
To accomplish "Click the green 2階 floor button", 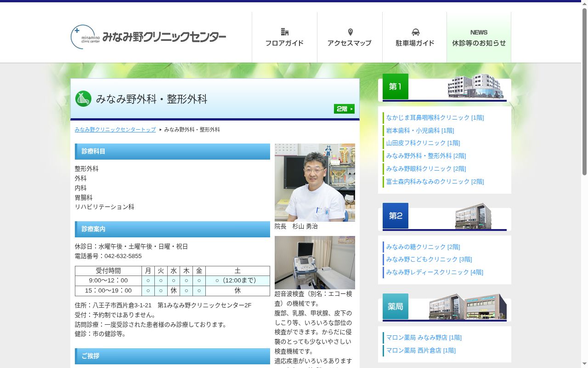I will click(x=344, y=109).
